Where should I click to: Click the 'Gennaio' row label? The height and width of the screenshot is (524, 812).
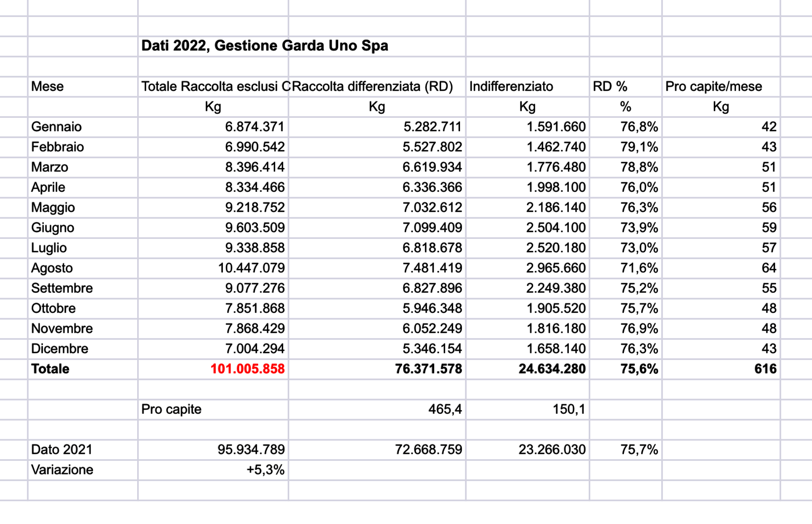pyautogui.click(x=56, y=127)
